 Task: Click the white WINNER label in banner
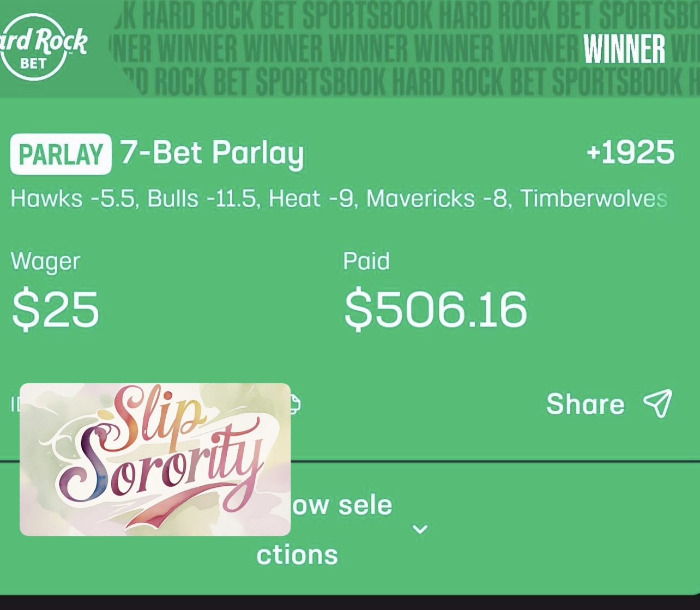[x=624, y=50]
